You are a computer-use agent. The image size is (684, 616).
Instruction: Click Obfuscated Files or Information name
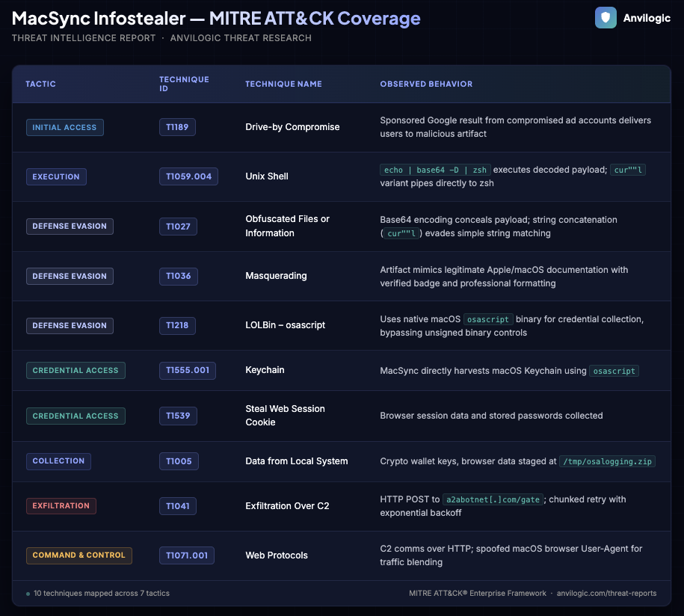tap(288, 226)
